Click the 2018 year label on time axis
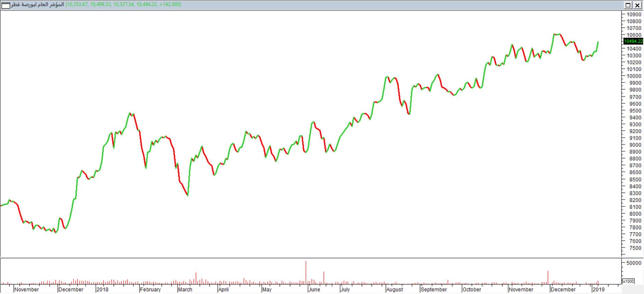 102,290
